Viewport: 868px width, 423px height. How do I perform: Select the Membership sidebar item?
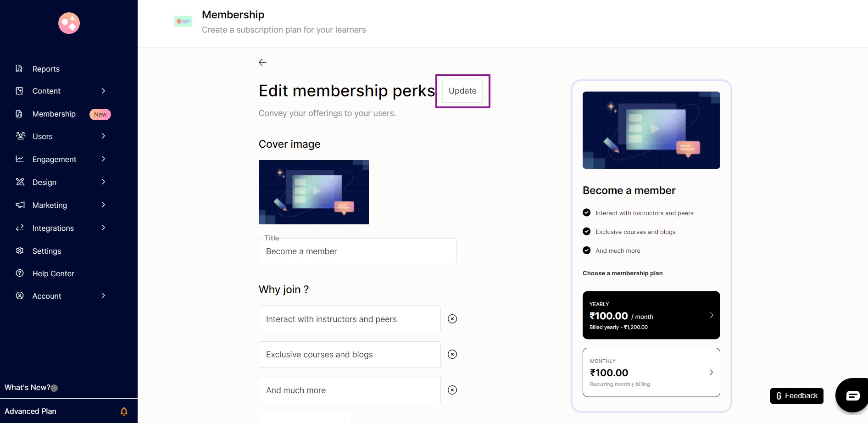[x=54, y=114]
